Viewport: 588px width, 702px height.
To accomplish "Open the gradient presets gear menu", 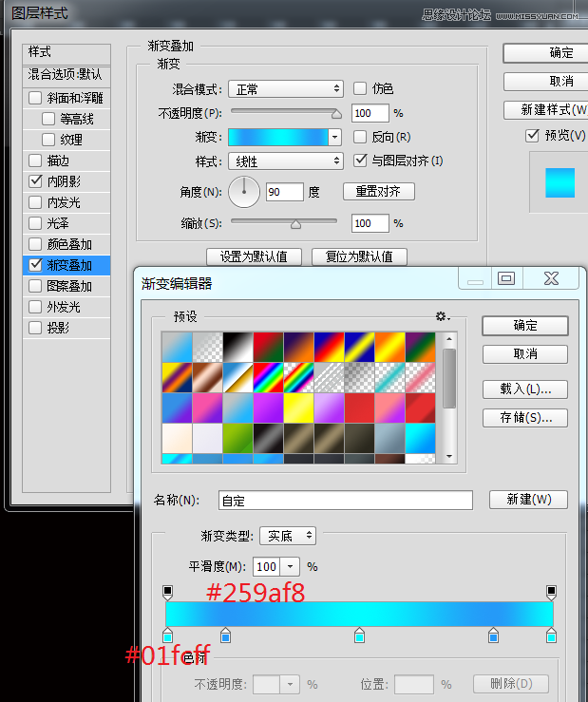I will [x=443, y=316].
